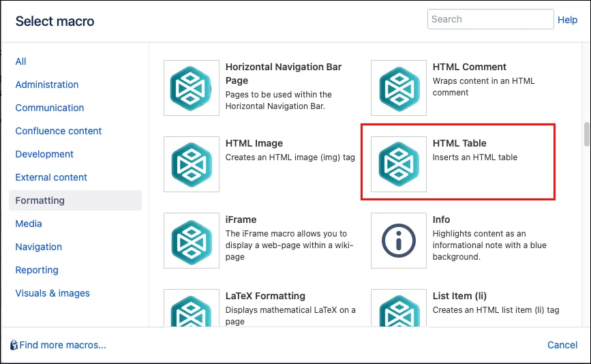The width and height of the screenshot is (591, 364).
Task: Switch to External content category
Action: [51, 177]
